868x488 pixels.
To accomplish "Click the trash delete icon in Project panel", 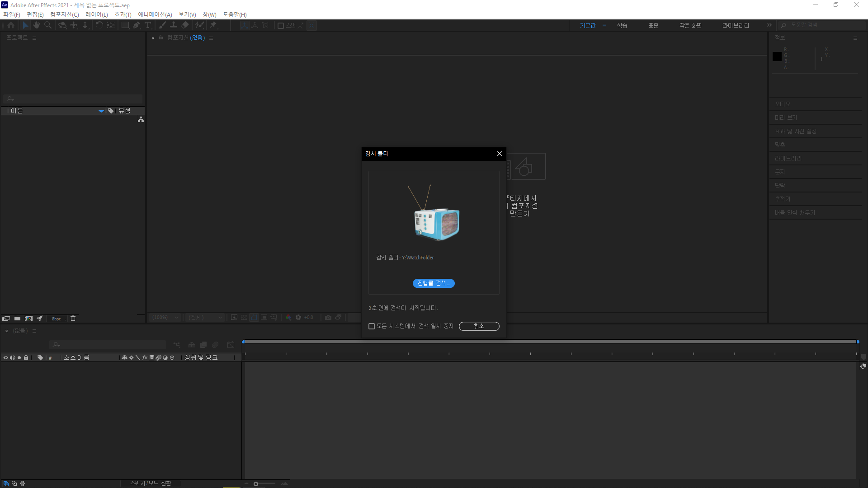I will 73,319.
